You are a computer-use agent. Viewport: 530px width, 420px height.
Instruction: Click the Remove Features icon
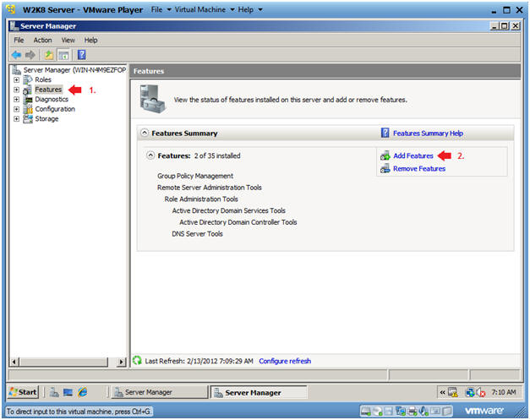pyautogui.click(x=385, y=168)
